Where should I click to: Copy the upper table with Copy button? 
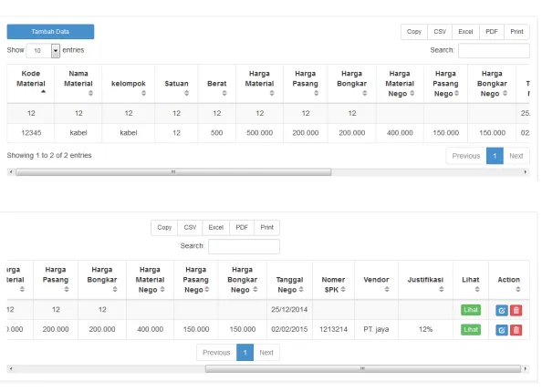pyautogui.click(x=414, y=31)
